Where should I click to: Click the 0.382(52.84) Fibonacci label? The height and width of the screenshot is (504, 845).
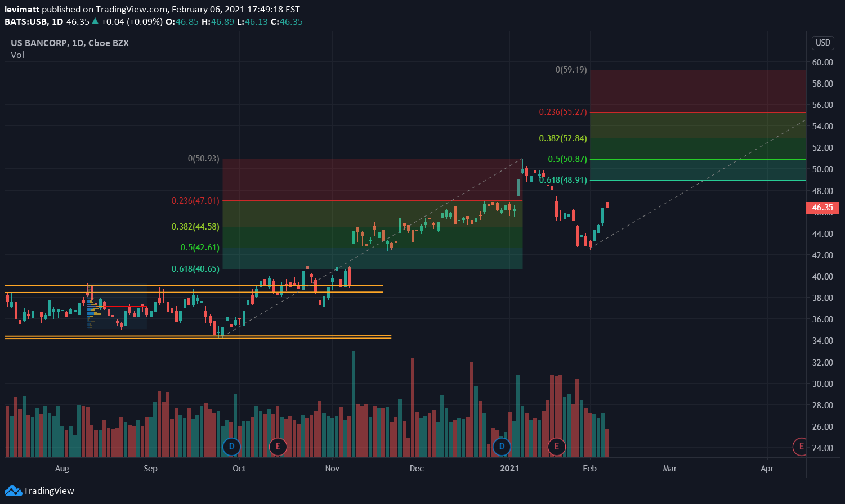point(563,138)
